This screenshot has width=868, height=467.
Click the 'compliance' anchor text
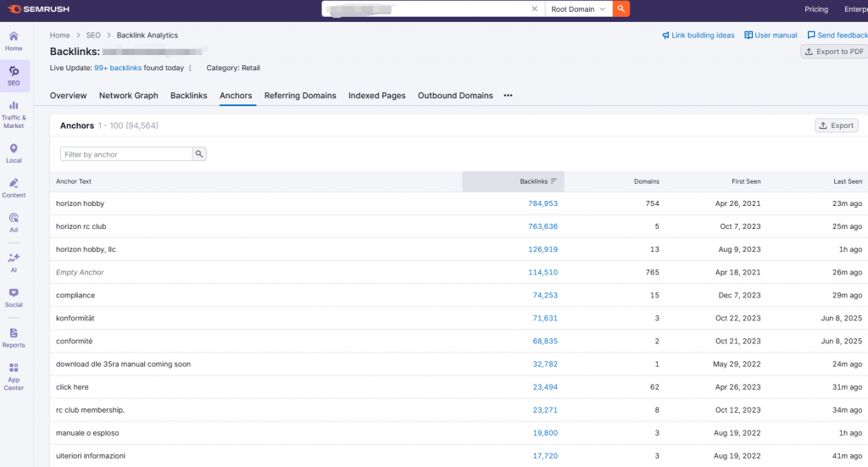[x=75, y=295]
